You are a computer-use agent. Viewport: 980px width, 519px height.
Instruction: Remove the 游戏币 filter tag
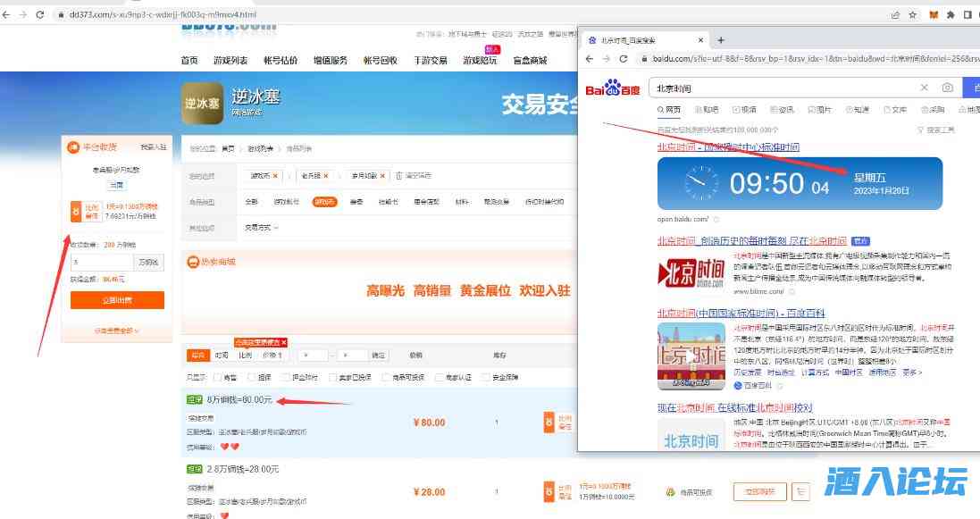[275, 175]
